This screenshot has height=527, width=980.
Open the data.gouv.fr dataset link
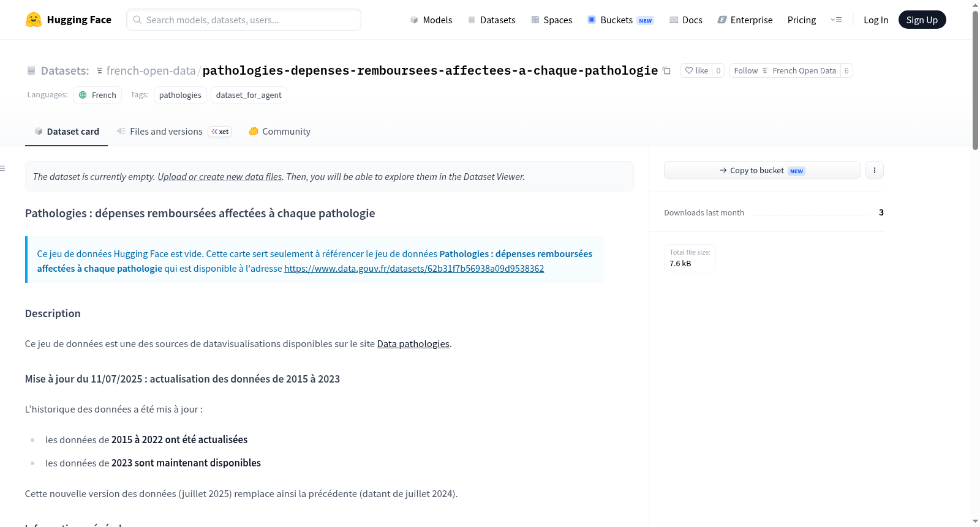[x=414, y=269]
